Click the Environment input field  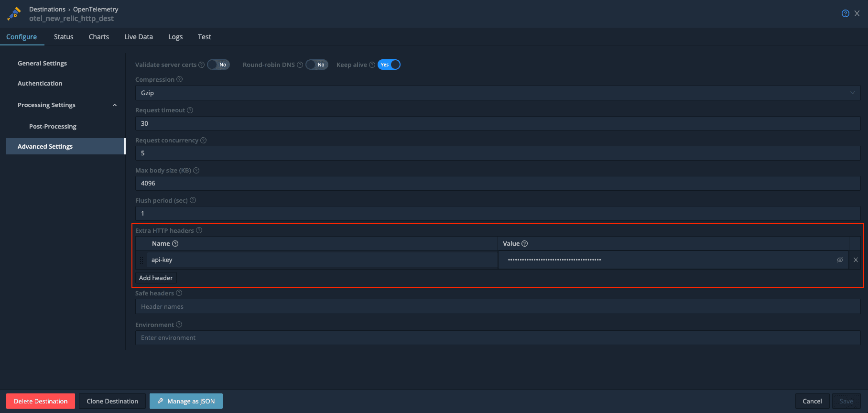pyautogui.click(x=497, y=337)
